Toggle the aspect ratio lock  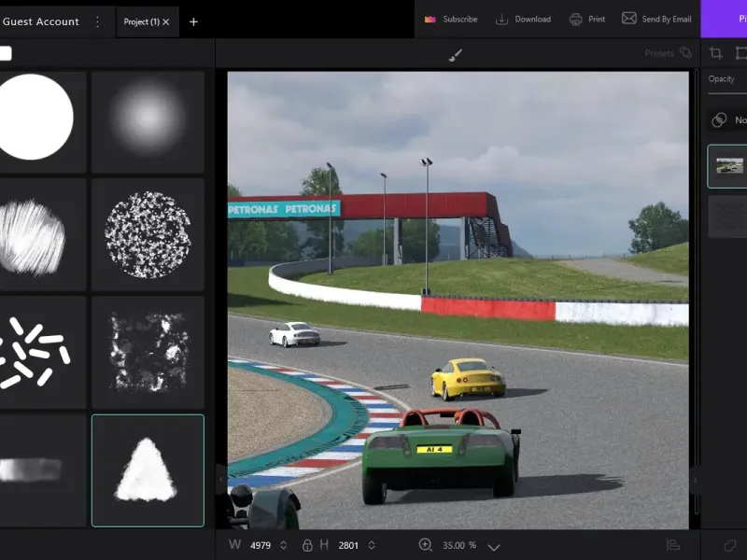(x=307, y=545)
